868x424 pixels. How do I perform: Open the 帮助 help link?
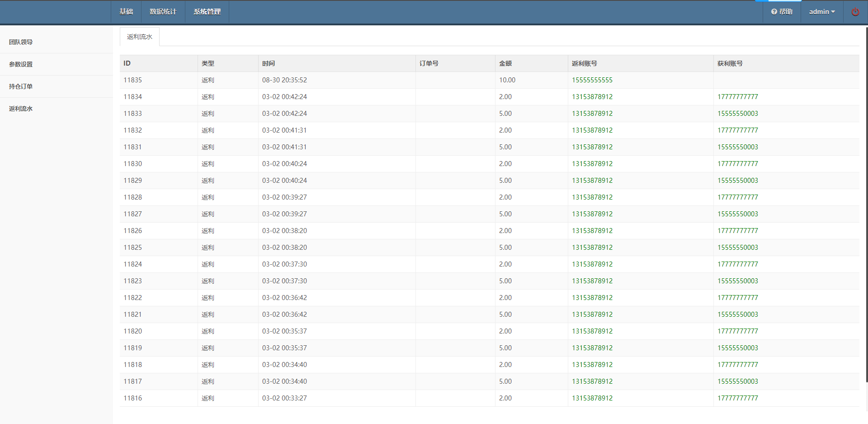point(782,12)
